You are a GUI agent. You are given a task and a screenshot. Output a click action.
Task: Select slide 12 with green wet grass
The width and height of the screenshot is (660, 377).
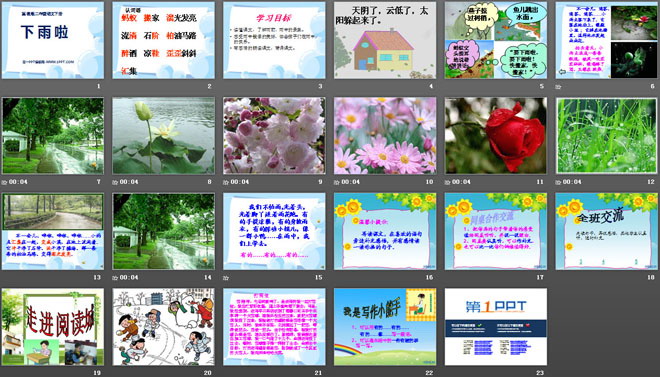(x=607, y=136)
